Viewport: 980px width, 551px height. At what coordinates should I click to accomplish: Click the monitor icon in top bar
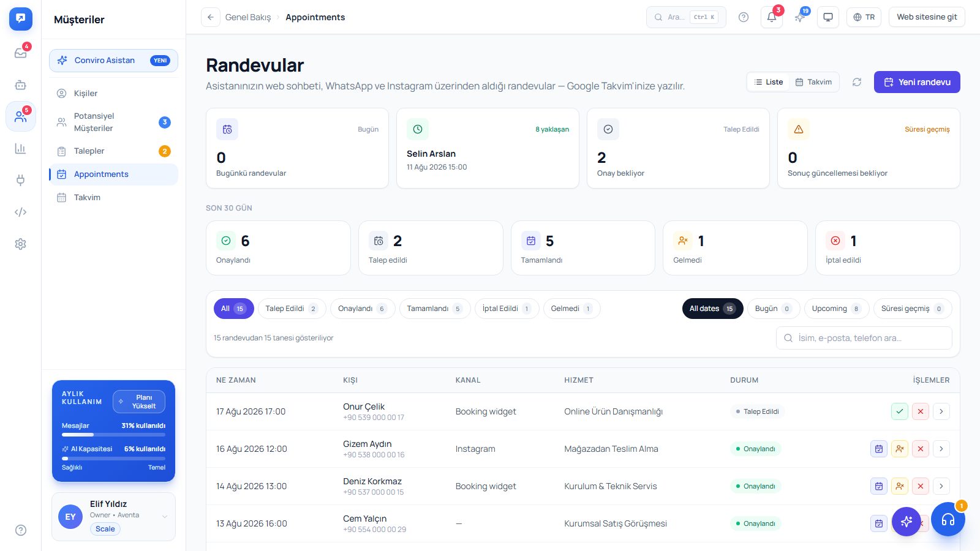coord(828,17)
